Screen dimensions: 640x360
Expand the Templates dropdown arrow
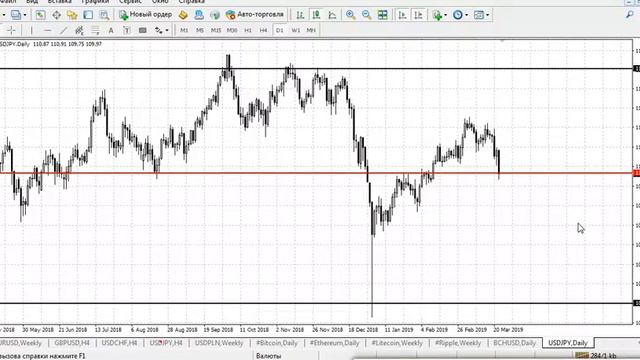coord(487,15)
